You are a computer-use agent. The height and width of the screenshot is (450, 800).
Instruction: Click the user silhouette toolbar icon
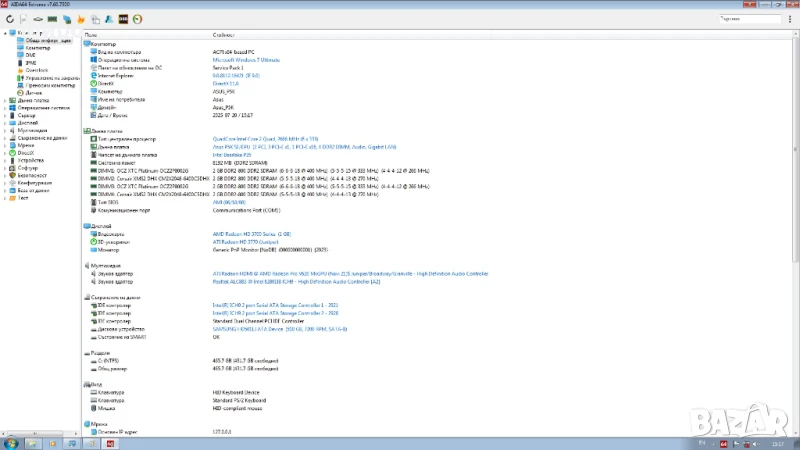(x=108, y=18)
